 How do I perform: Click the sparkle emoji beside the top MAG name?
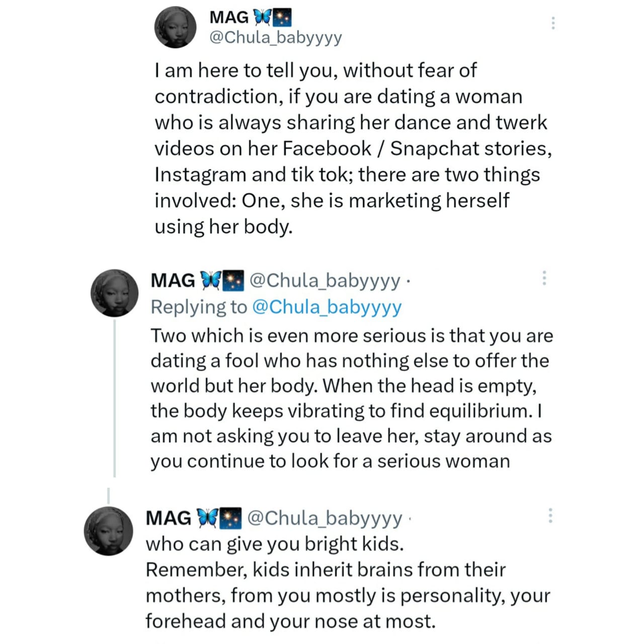[x=282, y=18]
